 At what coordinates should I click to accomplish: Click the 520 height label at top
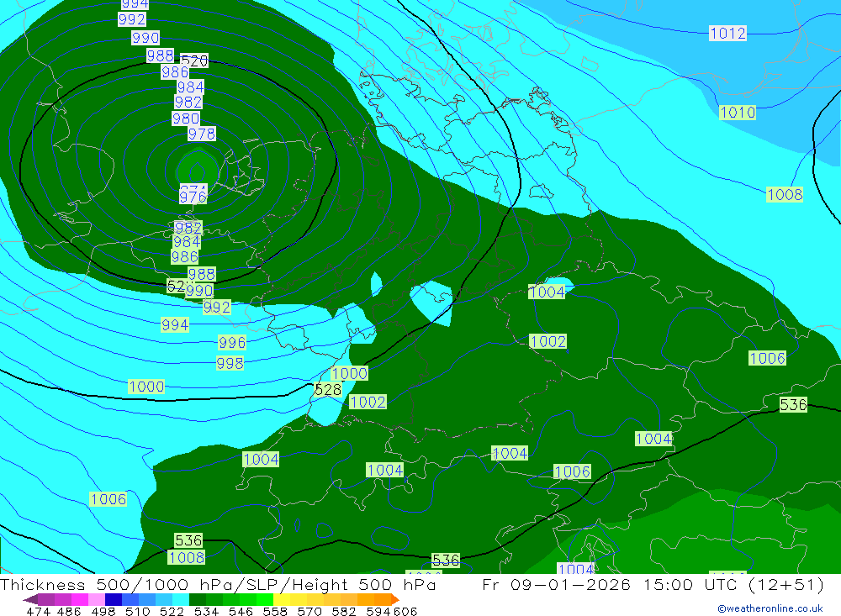pos(194,61)
